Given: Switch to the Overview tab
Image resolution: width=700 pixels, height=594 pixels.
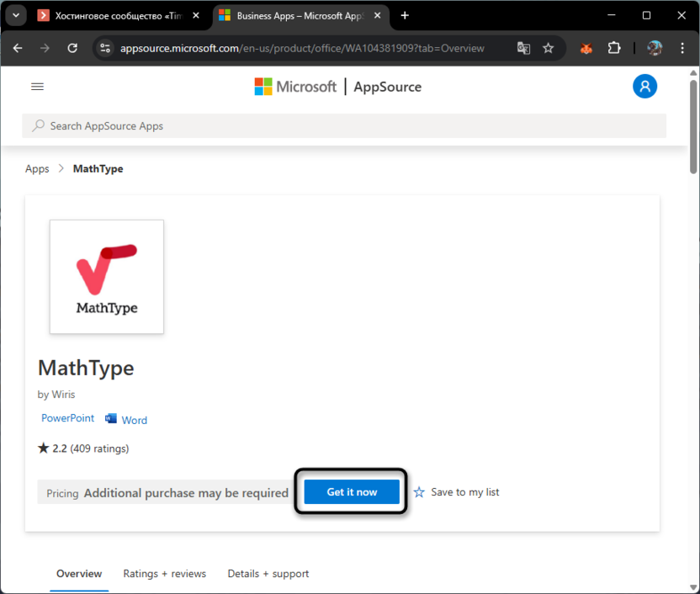Looking at the screenshot, I should pyautogui.click(x=79, y=574).
